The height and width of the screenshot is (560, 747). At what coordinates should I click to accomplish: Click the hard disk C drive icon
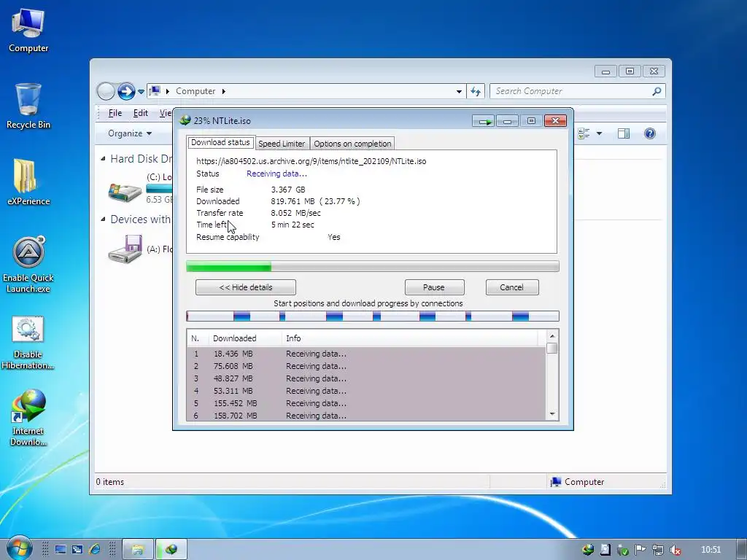click(125, 191)
